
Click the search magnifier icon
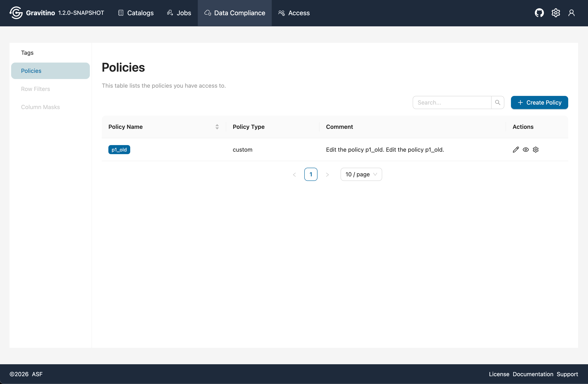pyautogui.click(x=498, y=102)
